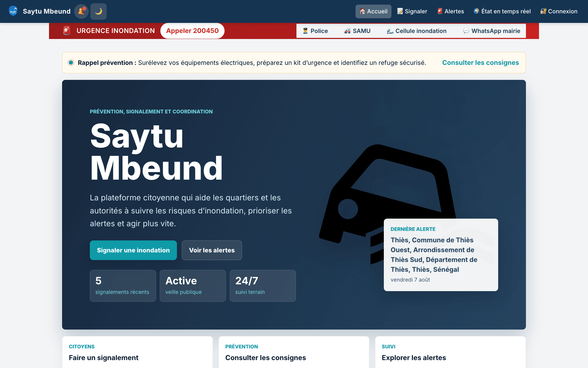This screenshot has height=368, width=588.
Task: Click the Saytu Mbeund brand name in header
Action: (47, 11)
